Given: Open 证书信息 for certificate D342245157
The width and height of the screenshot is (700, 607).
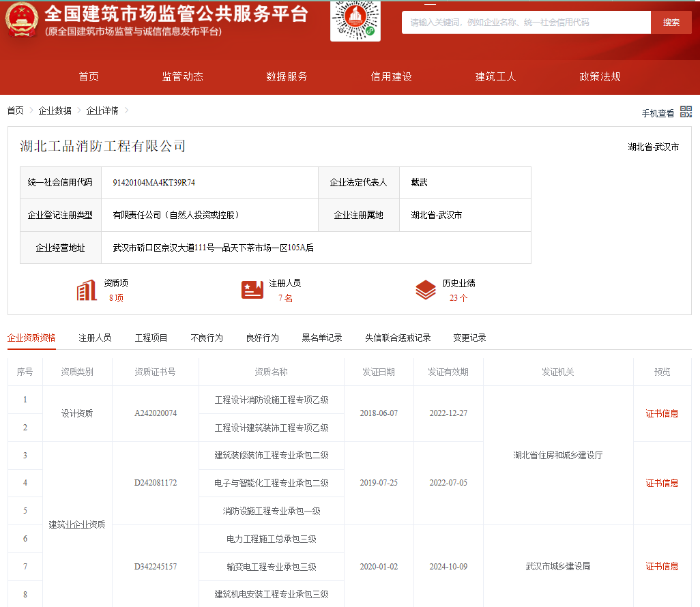Looking at the screenshot, I should pos(662,566).
